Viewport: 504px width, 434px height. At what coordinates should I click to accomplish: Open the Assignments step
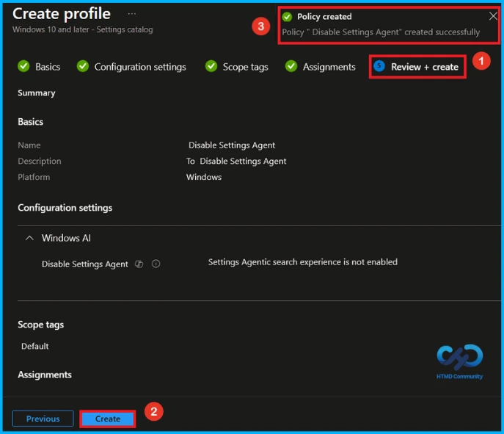(x=329, y=67)
